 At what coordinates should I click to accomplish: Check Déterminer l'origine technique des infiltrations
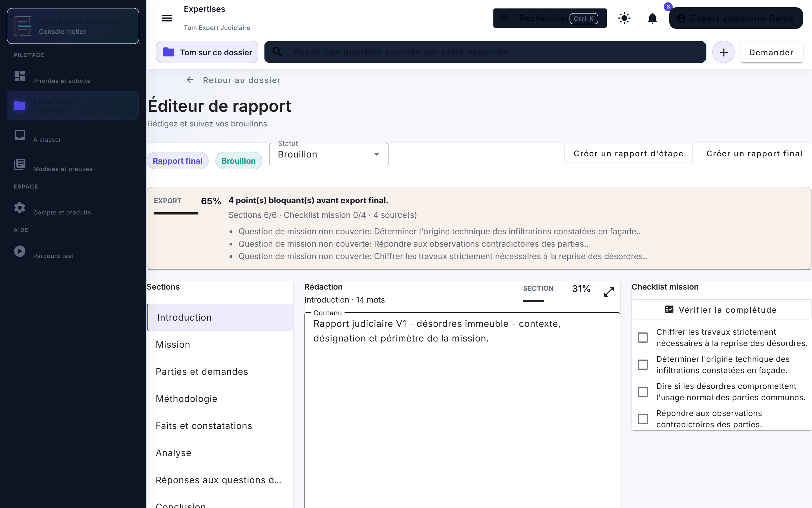click(x=643, y=365)
